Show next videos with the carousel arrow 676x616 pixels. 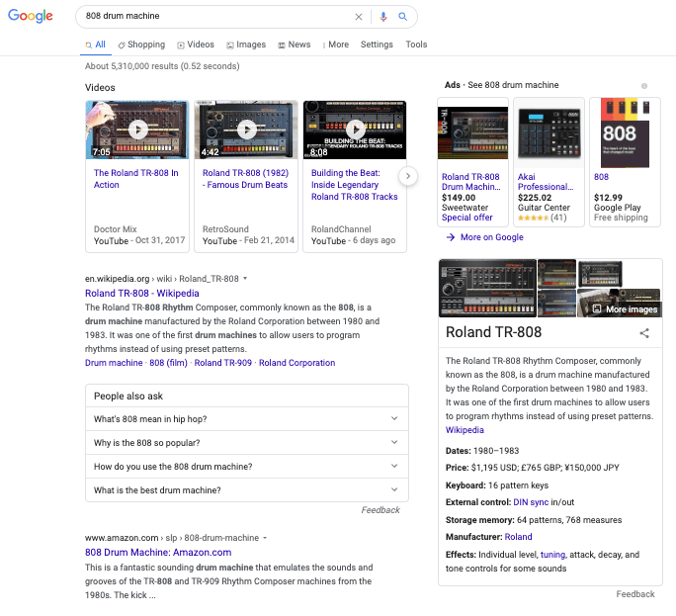[408, 176]
